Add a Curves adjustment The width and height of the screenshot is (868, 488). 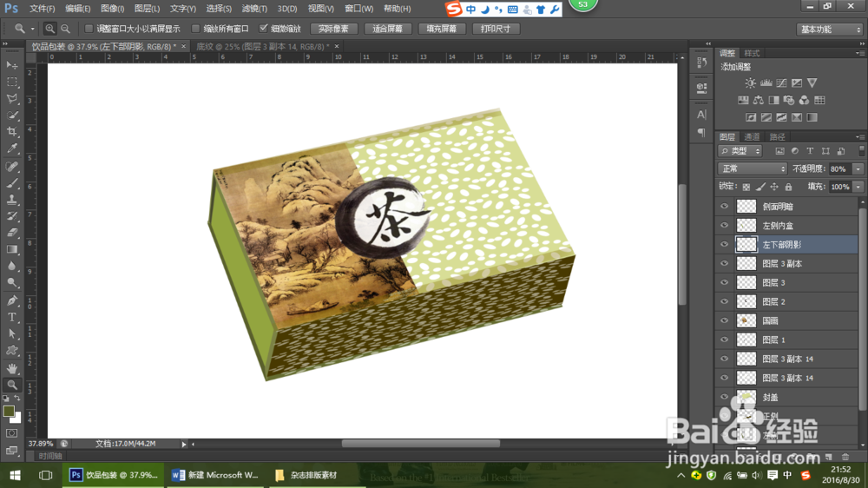(781, 83)
